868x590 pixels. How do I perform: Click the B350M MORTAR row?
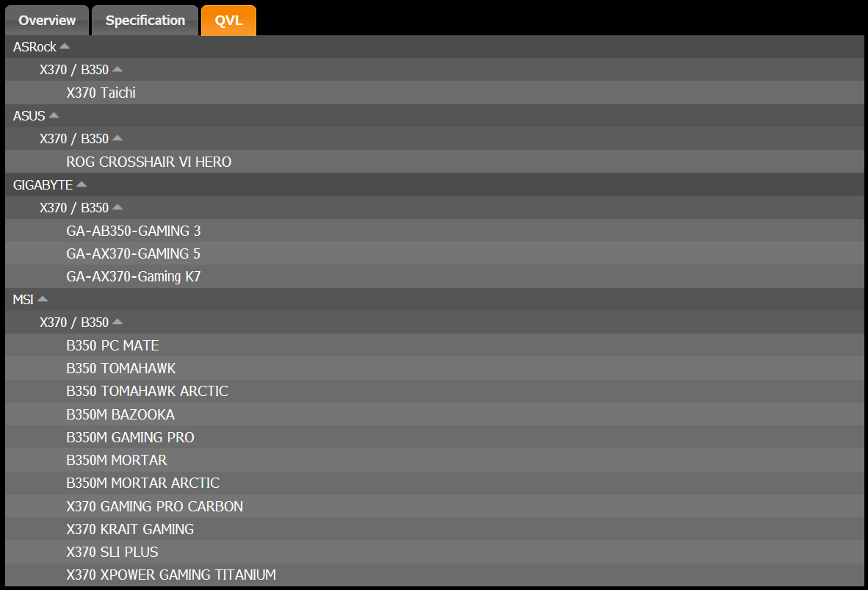click(435, 461)
